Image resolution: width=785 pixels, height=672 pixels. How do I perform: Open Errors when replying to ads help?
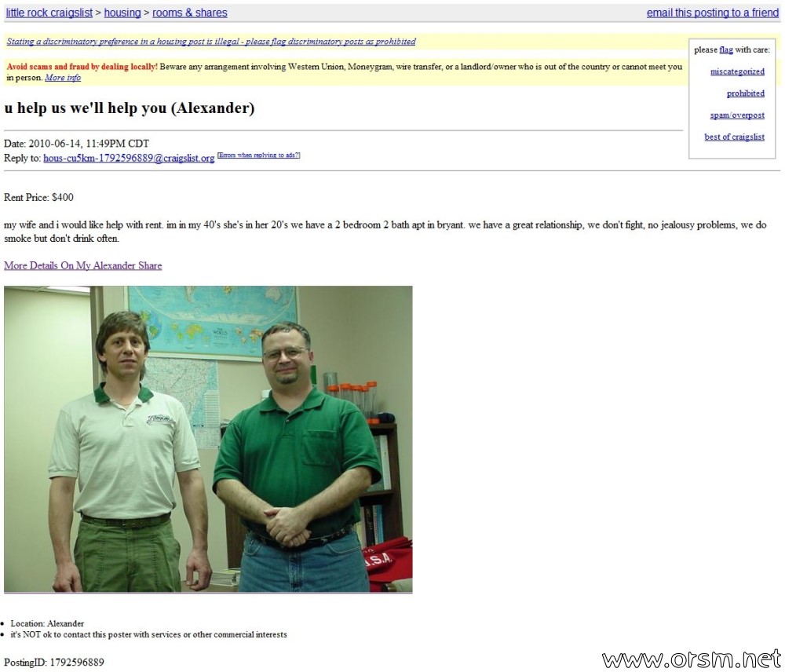point(258,155)
